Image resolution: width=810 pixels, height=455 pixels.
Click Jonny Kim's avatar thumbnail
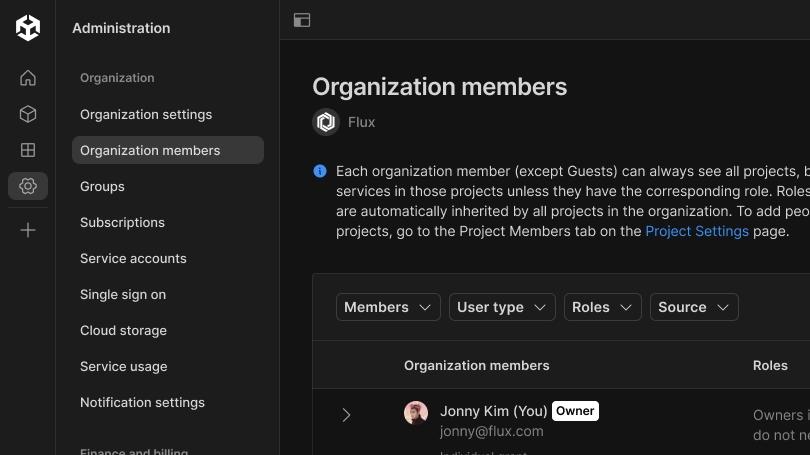[416, 413]
